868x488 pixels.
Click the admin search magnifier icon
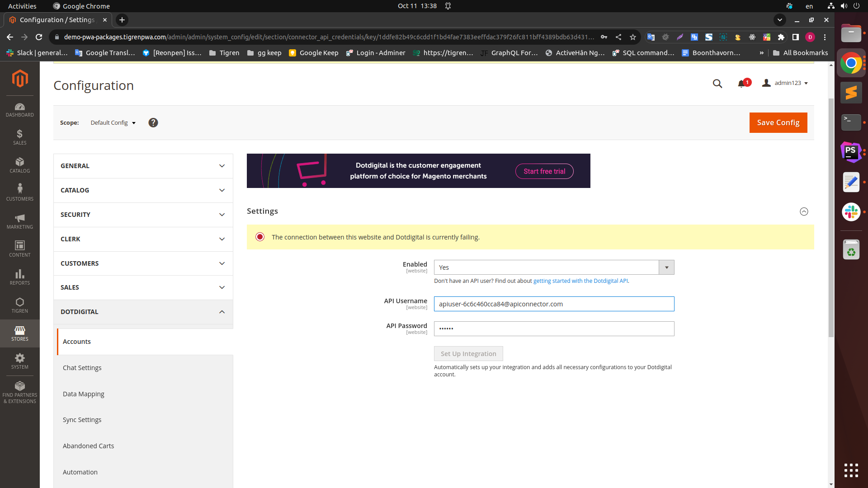[717, 84]
